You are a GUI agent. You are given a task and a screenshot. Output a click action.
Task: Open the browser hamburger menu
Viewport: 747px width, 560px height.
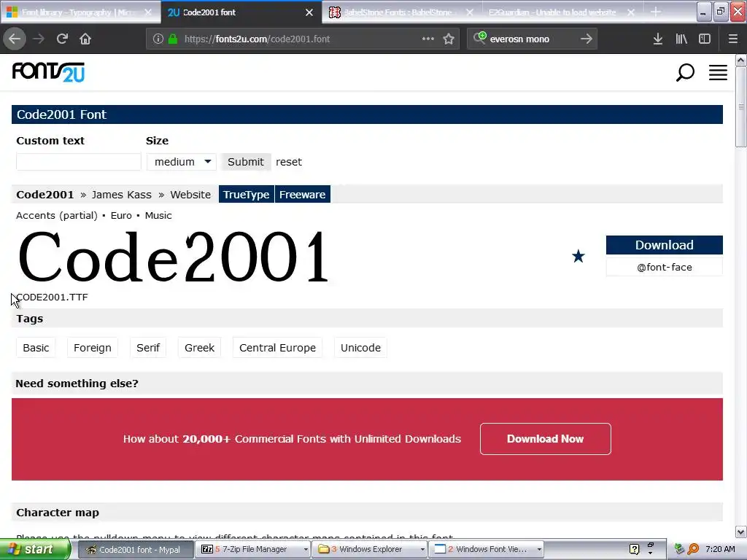(732, 39)
